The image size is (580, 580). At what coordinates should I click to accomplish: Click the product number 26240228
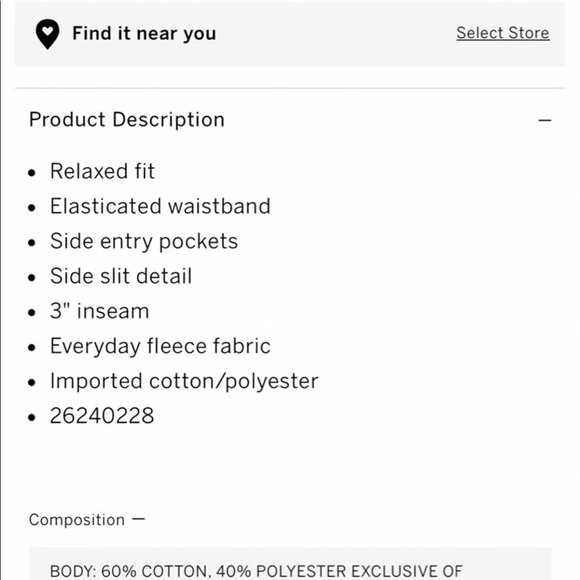point(102,416)
